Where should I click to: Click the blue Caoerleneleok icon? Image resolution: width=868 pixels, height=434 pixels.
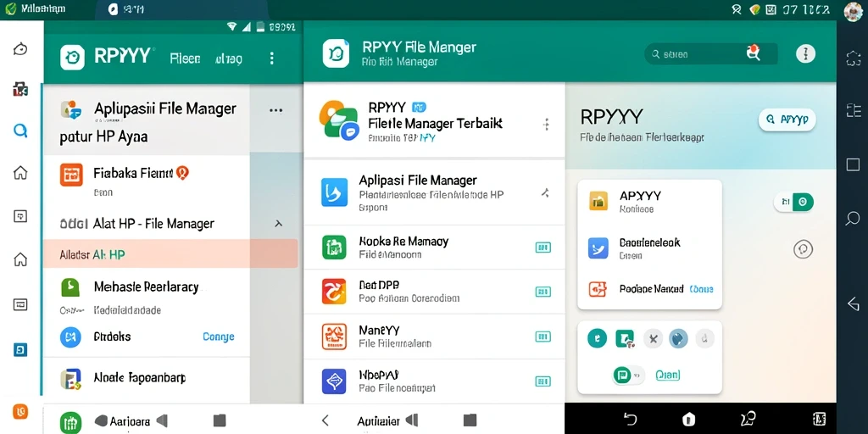pos(598,248)
